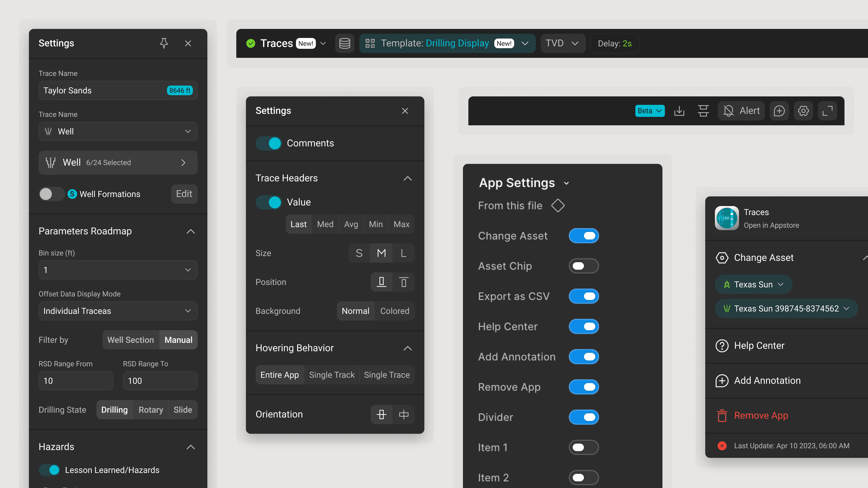This screenshot has width=868, height=488.
Task: Click the add annotation plus icon in toolbar
Action: (779, 111)
